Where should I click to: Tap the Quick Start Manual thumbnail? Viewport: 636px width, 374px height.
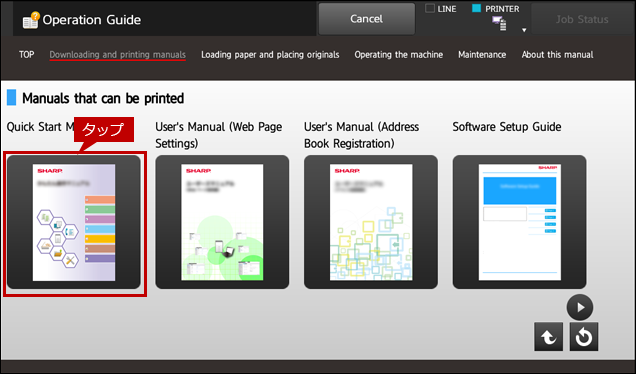(x=74, y=222)
